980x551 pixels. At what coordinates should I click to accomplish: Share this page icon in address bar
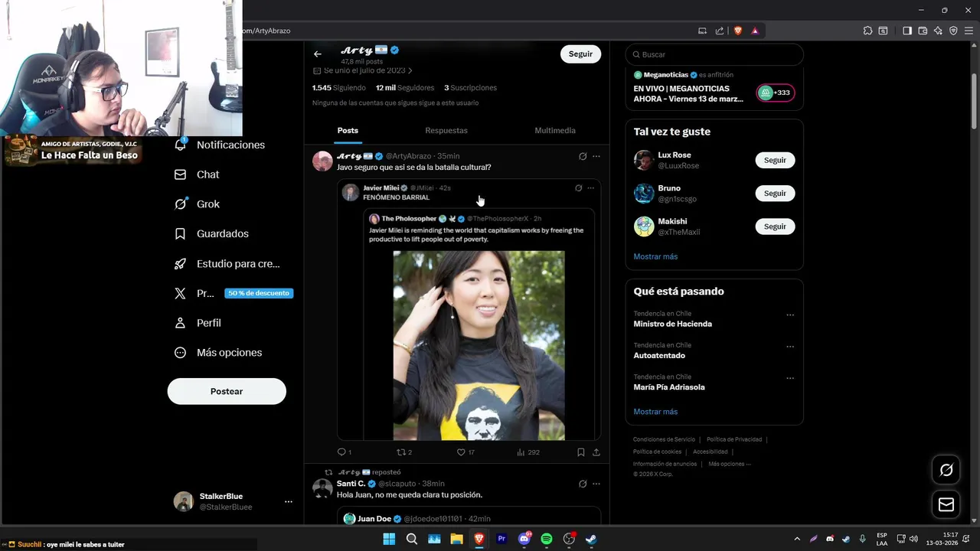[x=720, y=31]
